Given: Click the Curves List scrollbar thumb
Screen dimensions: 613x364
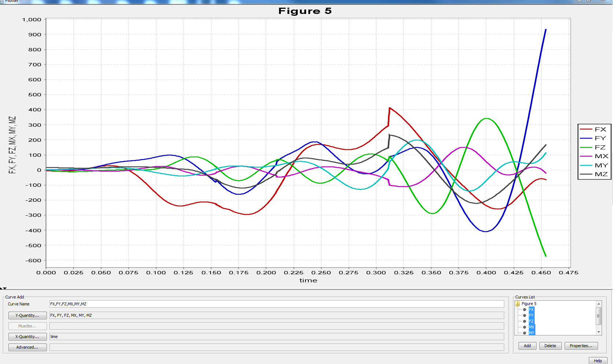Looking at the screenshot, I should [599, 316].
